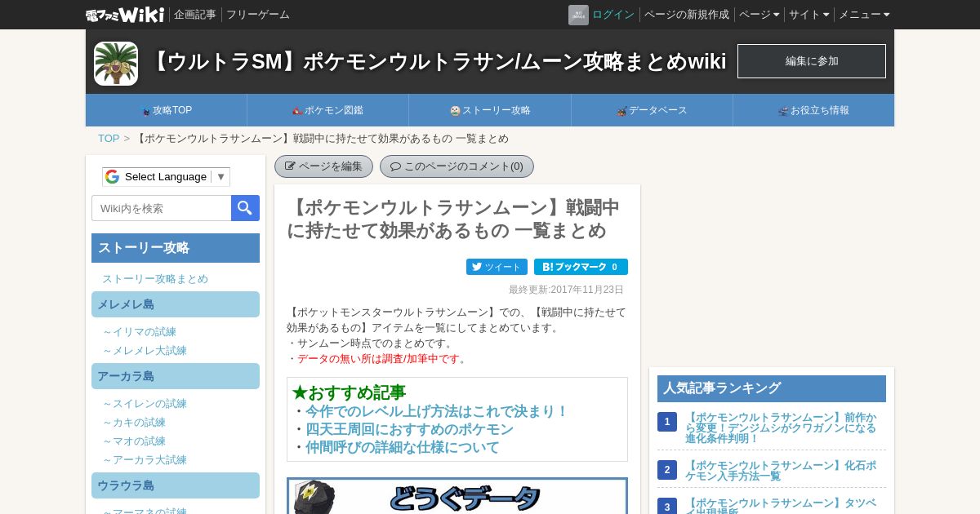Screen dimensions: 980x514
Task: Open ranking 3 タツベイ出現場所 article
Action: 782,507
